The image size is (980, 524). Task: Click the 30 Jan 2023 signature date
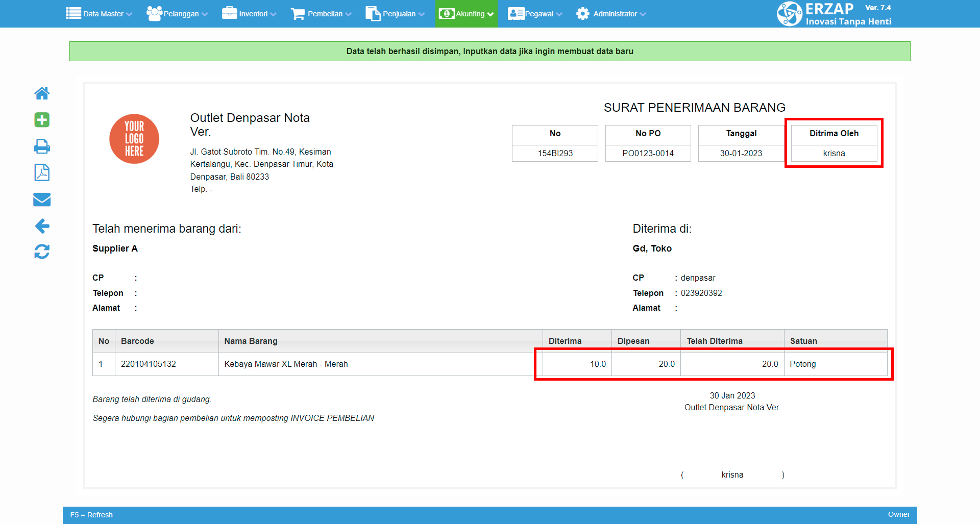click(732, 395)
